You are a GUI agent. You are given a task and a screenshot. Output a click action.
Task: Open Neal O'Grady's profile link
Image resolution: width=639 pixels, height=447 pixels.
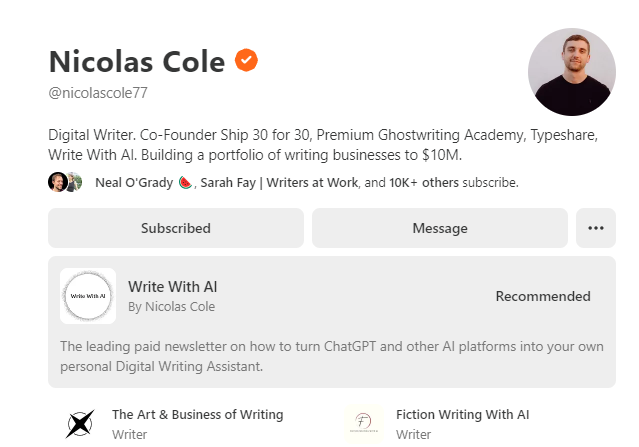tap(134, 183)
